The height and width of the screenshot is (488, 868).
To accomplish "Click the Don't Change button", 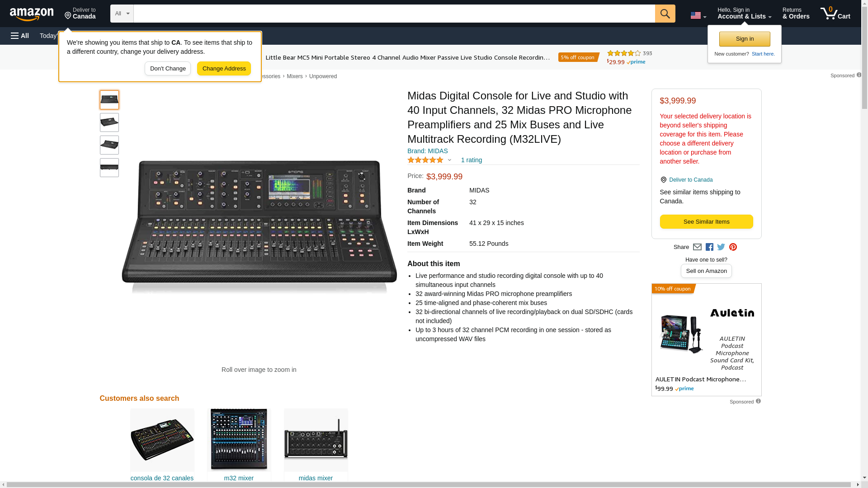I will (168, 69).
